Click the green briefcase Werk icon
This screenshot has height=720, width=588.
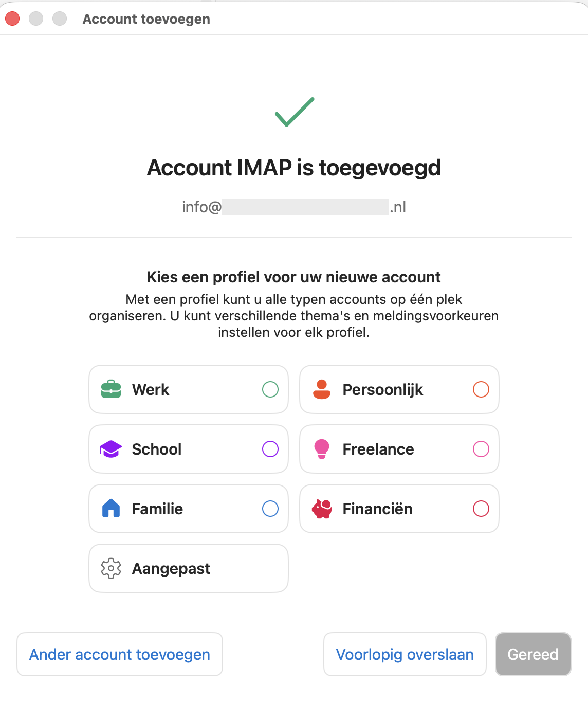[x=111, y=389]
